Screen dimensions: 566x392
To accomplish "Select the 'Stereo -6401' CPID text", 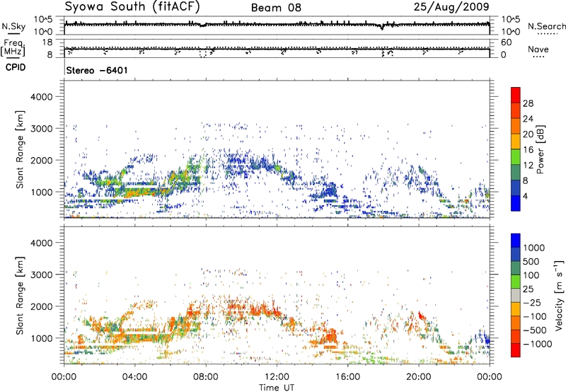I will click(x=97, y=70).
